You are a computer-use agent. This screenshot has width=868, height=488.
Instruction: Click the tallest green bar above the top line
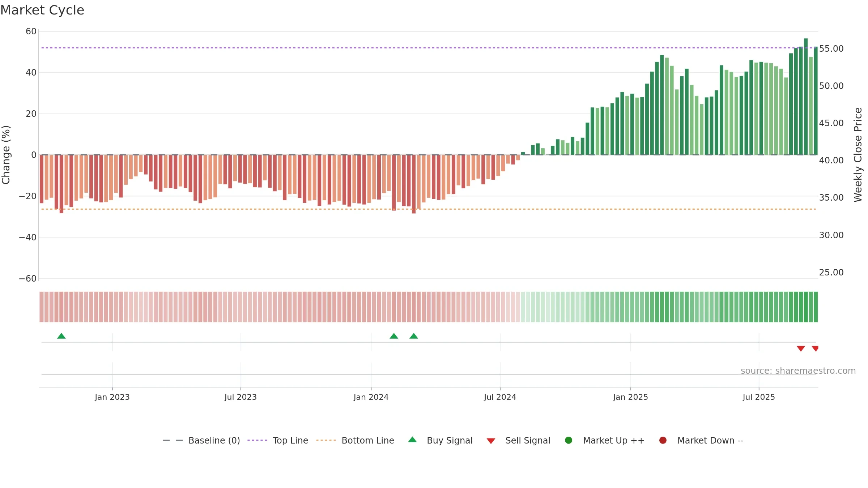click(806, 97)
